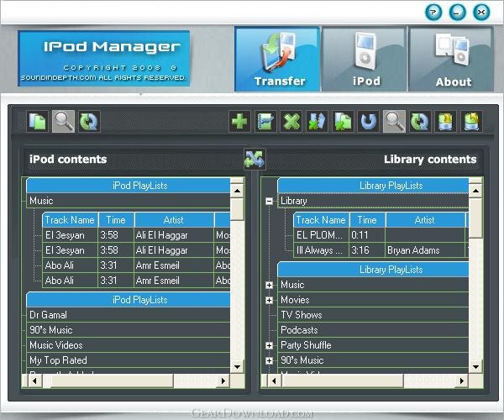The image size is (504, 420).
Task: Click the refresh icon above Library contents
Action: (420, 122)
